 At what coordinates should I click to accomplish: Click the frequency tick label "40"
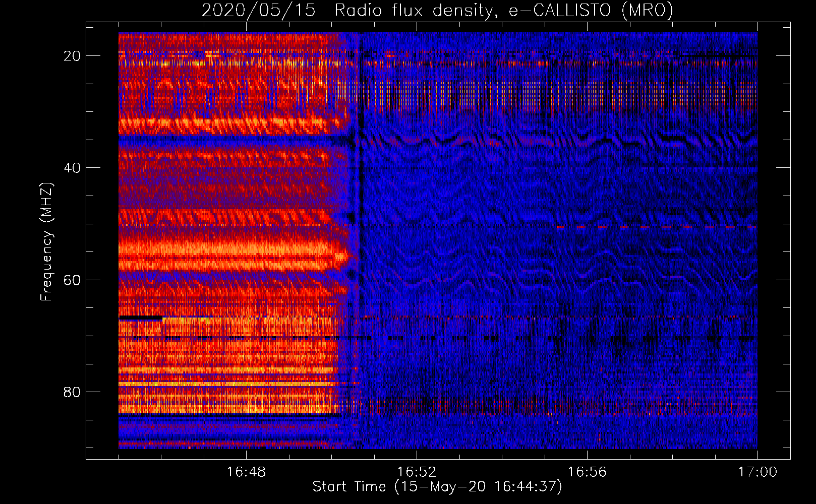pos(73,168)
